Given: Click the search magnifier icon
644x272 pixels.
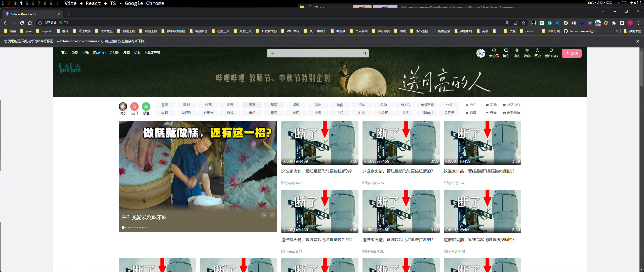Looking at the screenshot, I should [364, 53].
